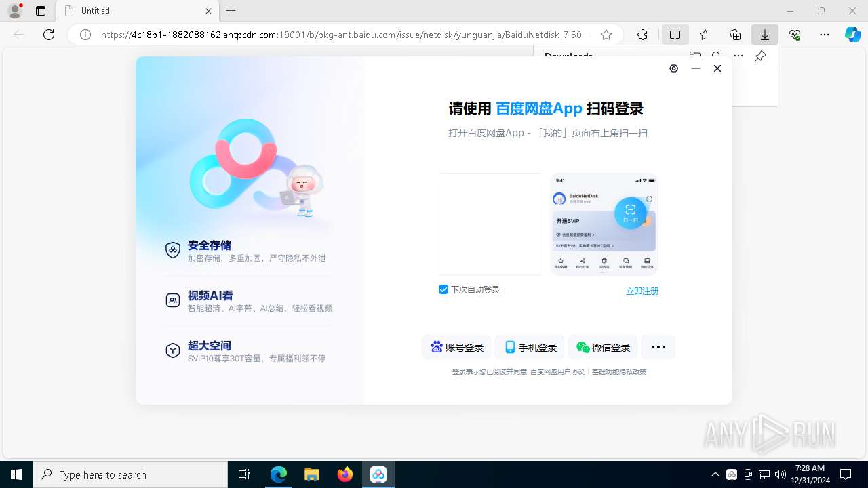Image resolution: width=868 pixels, height=488 pixels.
Task: Open the taskbar clock and date
Action: point(809,474)
